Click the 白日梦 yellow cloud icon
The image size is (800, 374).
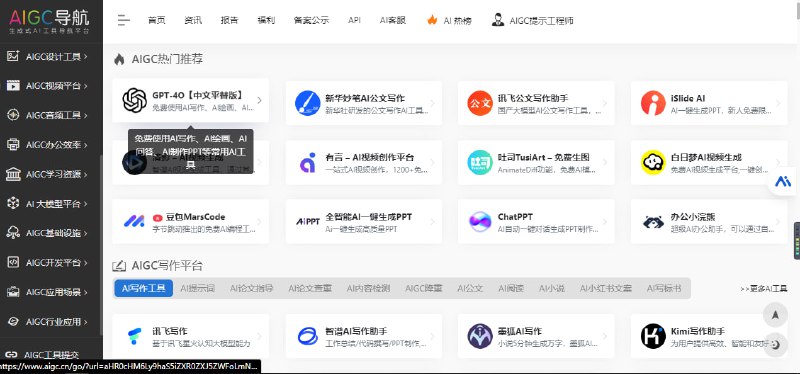(x=653, y=162)
